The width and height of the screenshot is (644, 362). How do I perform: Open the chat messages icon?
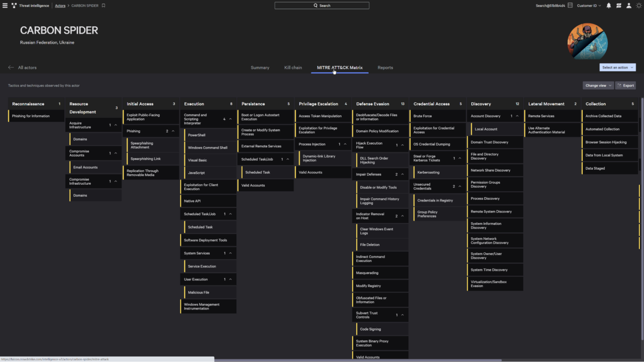point(618,5)
